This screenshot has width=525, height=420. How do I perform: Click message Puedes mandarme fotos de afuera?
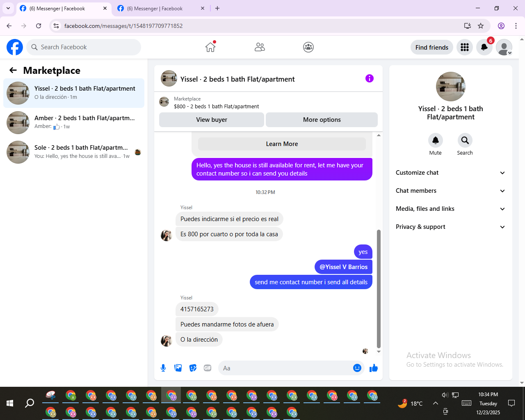[x=227, y=324]
